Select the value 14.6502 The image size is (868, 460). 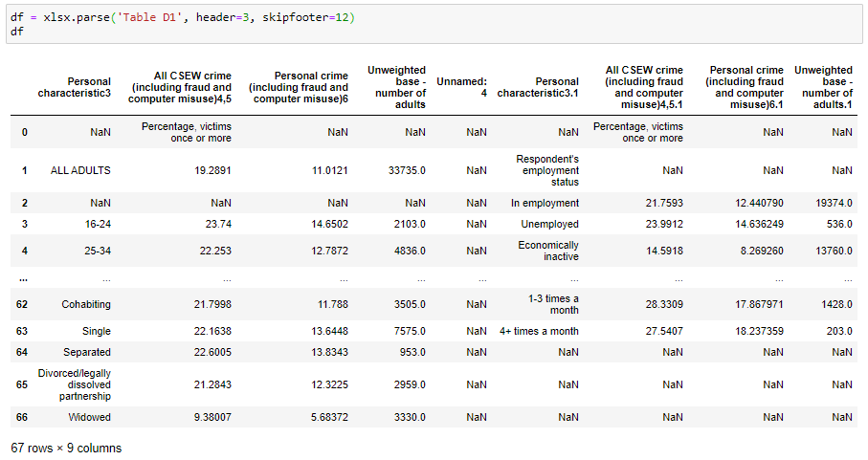click(329, 224)
